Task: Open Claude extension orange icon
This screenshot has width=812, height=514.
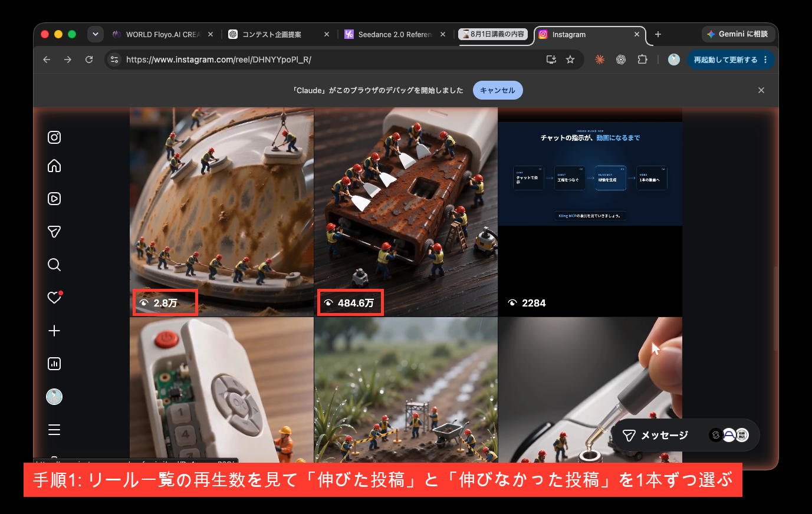Action: (x=600, y=60)
